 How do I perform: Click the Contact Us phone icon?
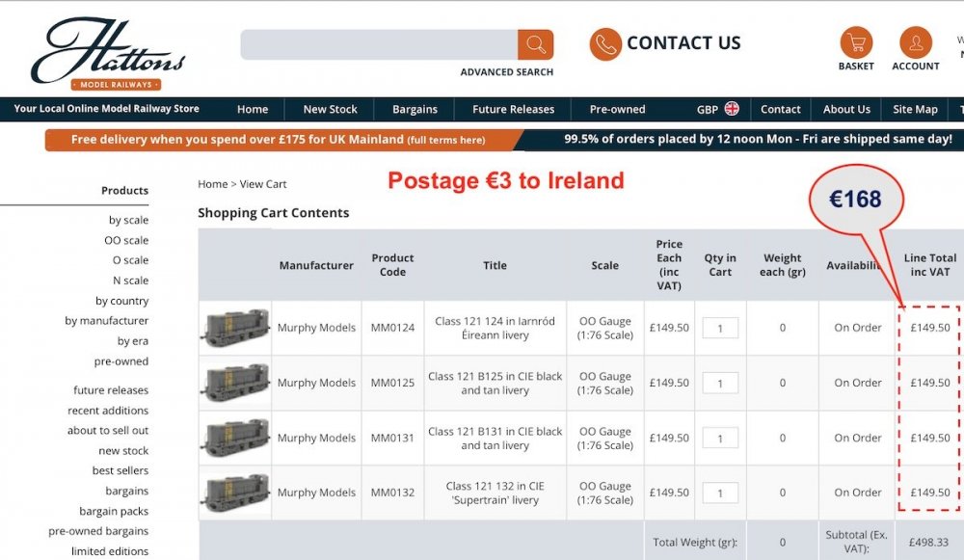point(605,43)
